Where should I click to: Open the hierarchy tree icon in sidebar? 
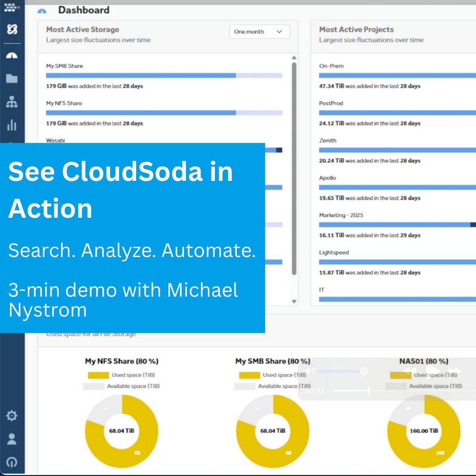click(12, 102)
